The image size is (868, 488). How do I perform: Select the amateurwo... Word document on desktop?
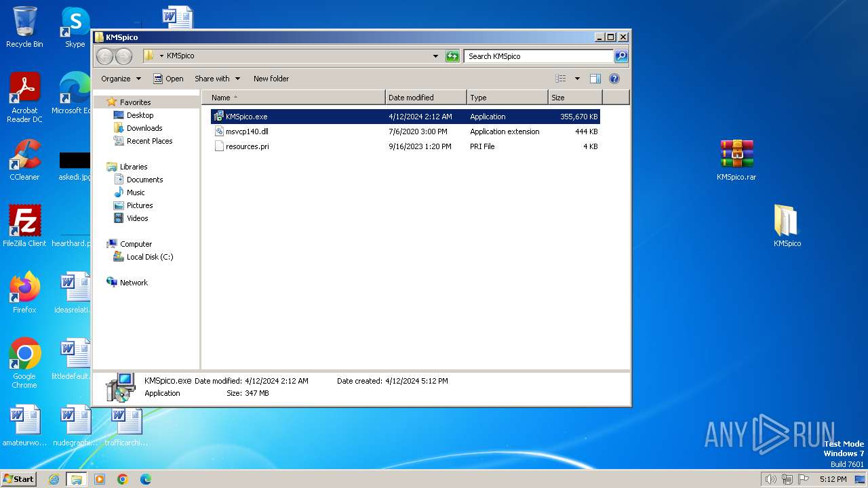point(24,426)
